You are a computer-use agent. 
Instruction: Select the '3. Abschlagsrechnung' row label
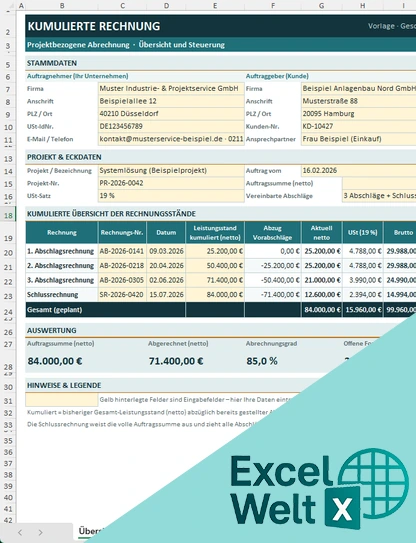coord(62,280)
